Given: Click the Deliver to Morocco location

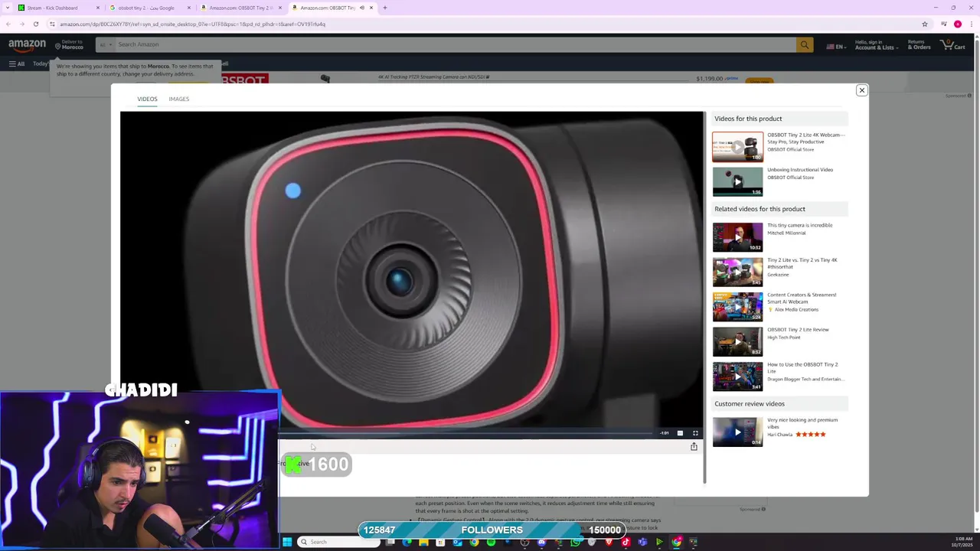Looking at the screenshot, I should (69, 45).
